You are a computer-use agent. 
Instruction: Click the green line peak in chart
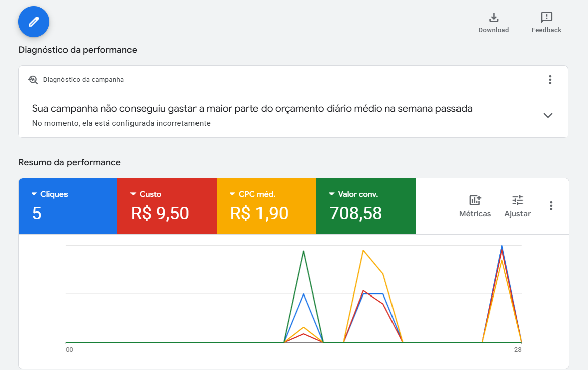303,251
